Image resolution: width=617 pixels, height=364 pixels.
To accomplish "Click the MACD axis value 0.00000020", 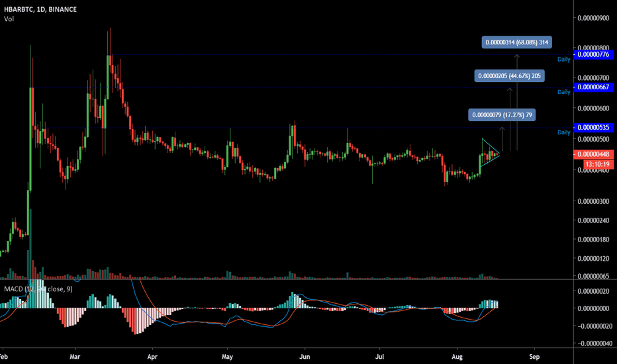I will [x=594, y=291].
